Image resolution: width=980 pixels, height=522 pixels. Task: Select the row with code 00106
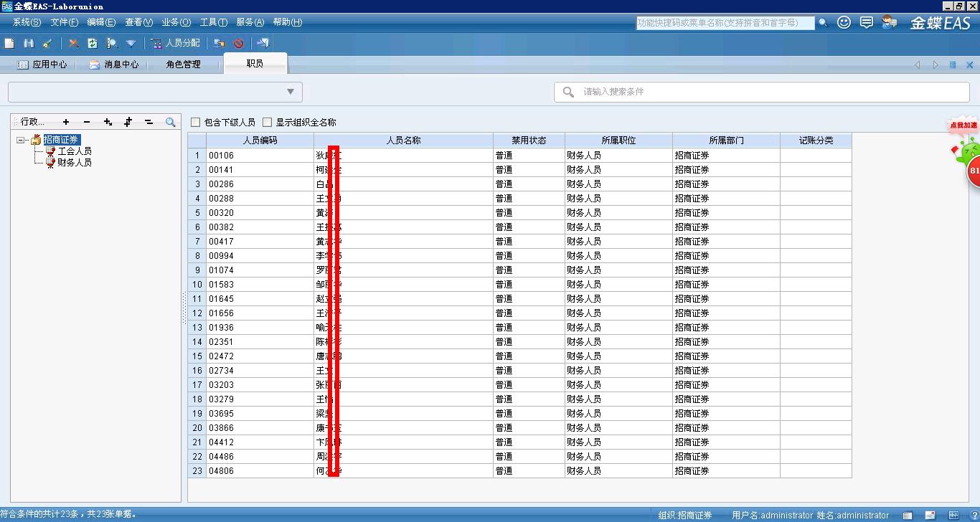[x=520, y=156]
